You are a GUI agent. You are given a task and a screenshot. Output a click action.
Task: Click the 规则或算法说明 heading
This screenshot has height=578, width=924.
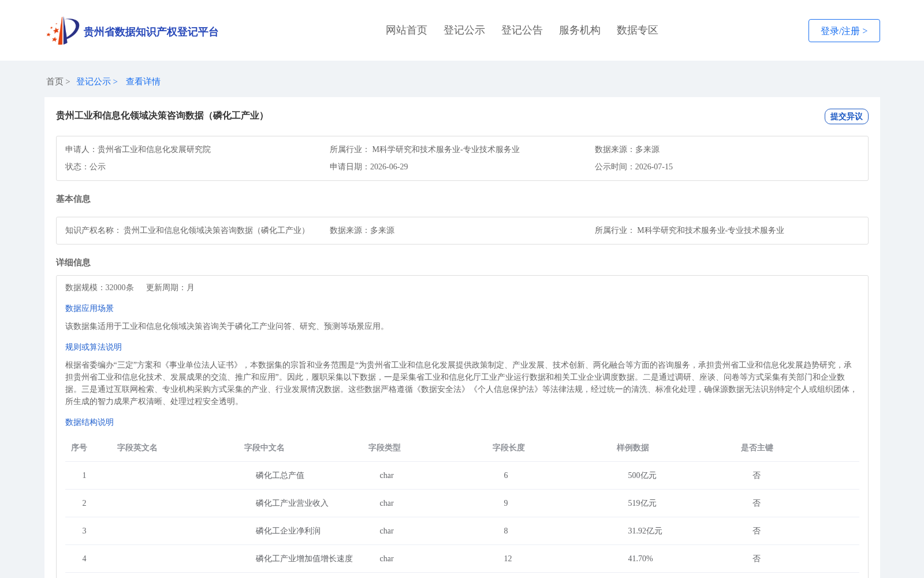point(94,347)
